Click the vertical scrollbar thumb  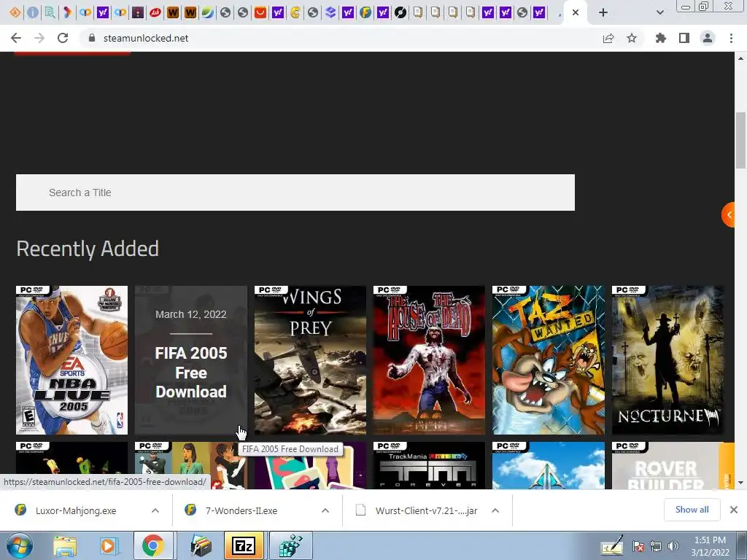740,140
